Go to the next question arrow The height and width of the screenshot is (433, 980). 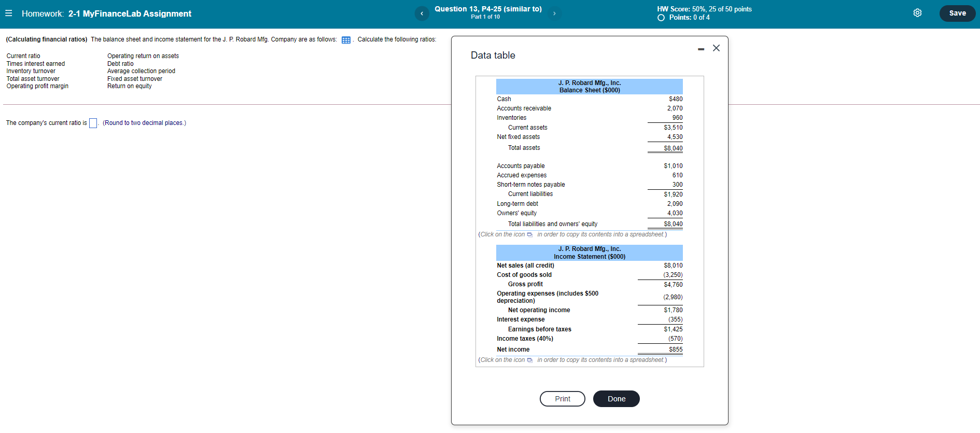coord(554,13)
